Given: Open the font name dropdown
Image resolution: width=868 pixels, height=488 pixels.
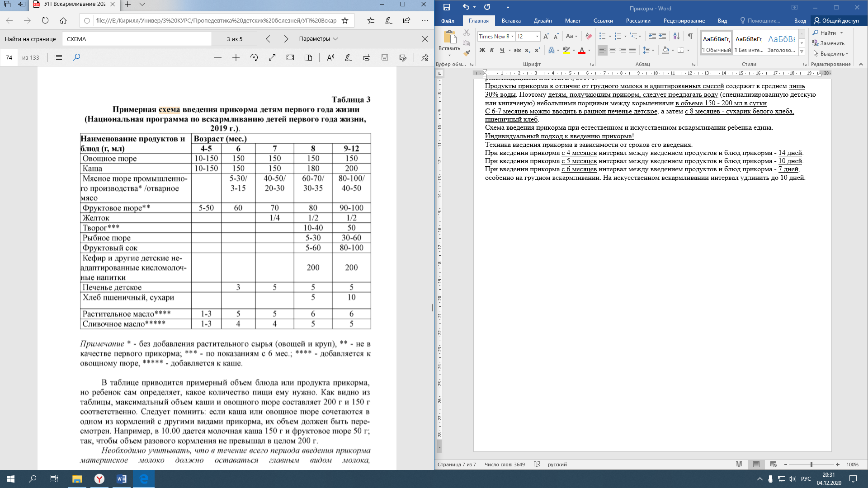Looking at the screenshot, I should tap(513, 36).
